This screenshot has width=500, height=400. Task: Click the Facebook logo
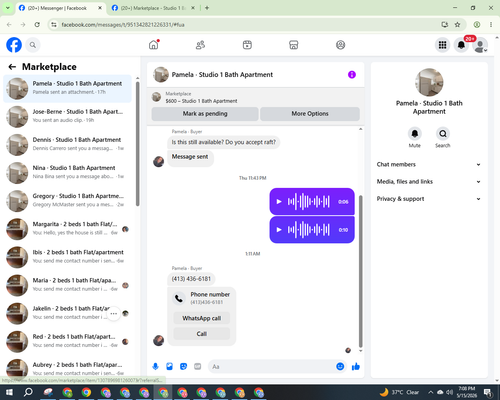(14, 45)
